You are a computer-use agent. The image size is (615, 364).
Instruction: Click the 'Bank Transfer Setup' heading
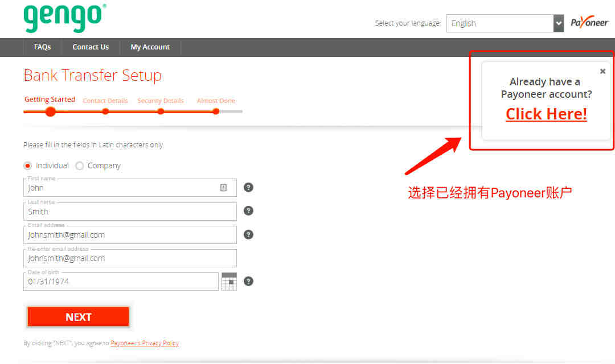(93, 75)
